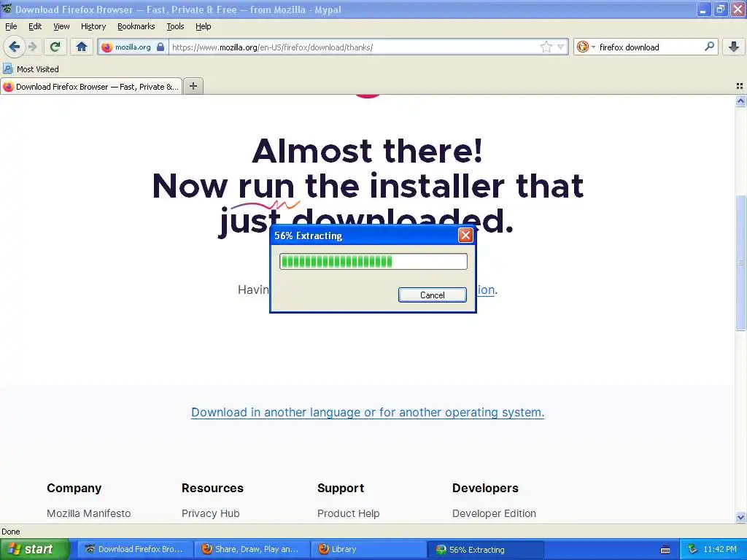Open the Most Visited bookmarks folder
Image resolution: width=747 pixels, height=560 pixels.
click(31, 69)
